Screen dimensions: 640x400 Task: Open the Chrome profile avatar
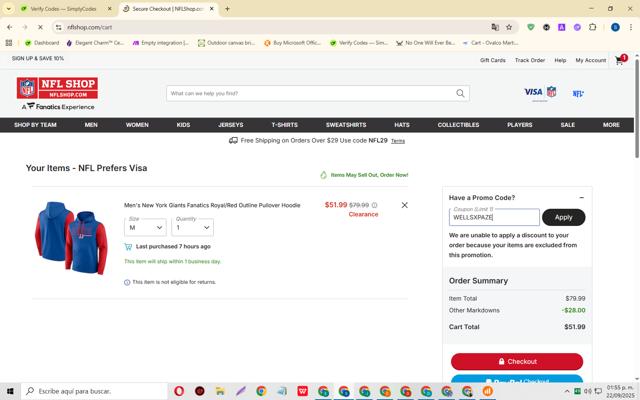615,27
